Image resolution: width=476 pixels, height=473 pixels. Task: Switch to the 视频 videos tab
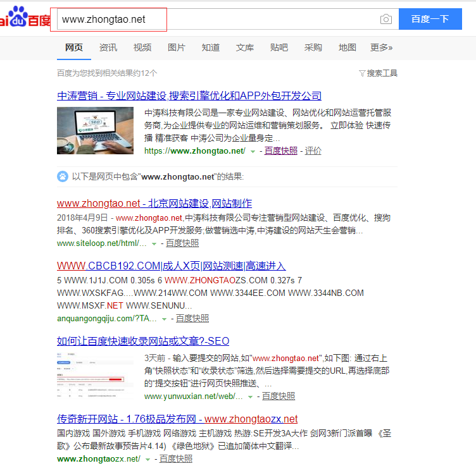point(142,47)
